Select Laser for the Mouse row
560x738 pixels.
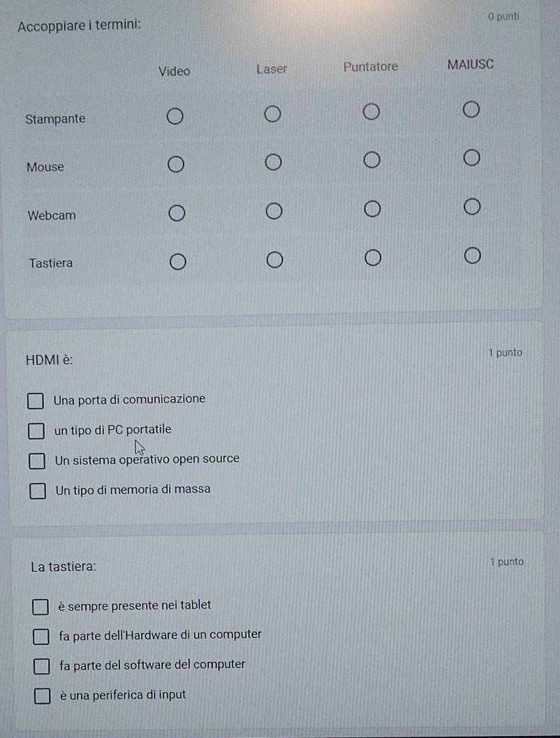click(x=273, y=162)
